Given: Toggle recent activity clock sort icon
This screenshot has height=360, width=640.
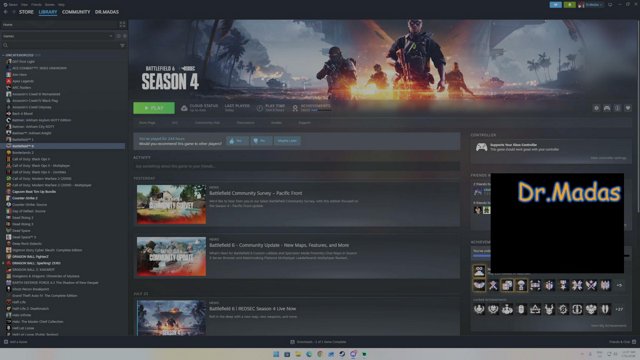Looking at the screenshot, I should pos(118,36).
